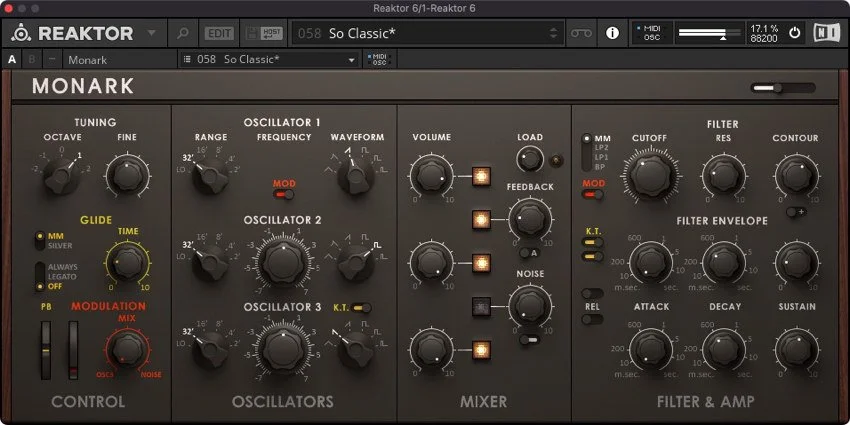Click the Reaktor logo icon
Image resolution: width=850 pixels, height=425 pixels.
tap(21, 33)
